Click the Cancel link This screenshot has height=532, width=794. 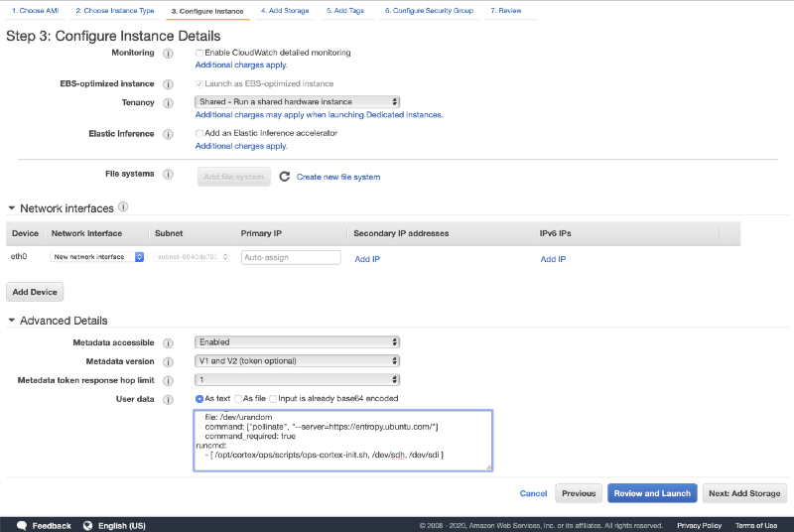(x=533, y=493)
